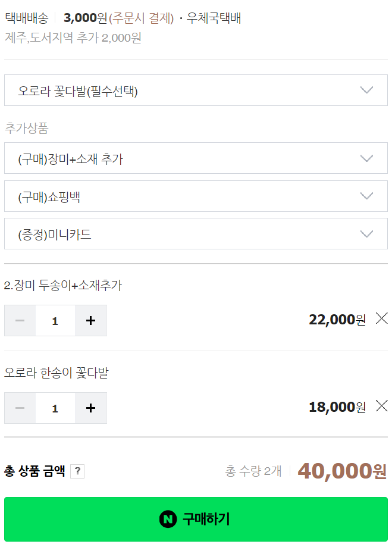
Task: Expand the (증정)미니카드 dropdown
Action: tap(196, 234)
